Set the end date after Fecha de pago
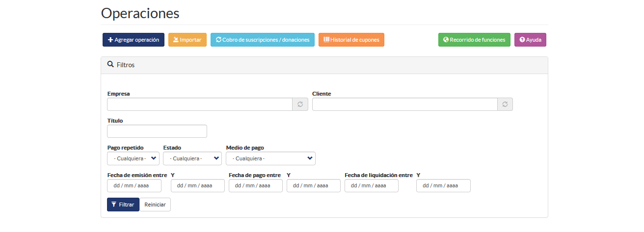The image size is (644, 232). point(314,185)
